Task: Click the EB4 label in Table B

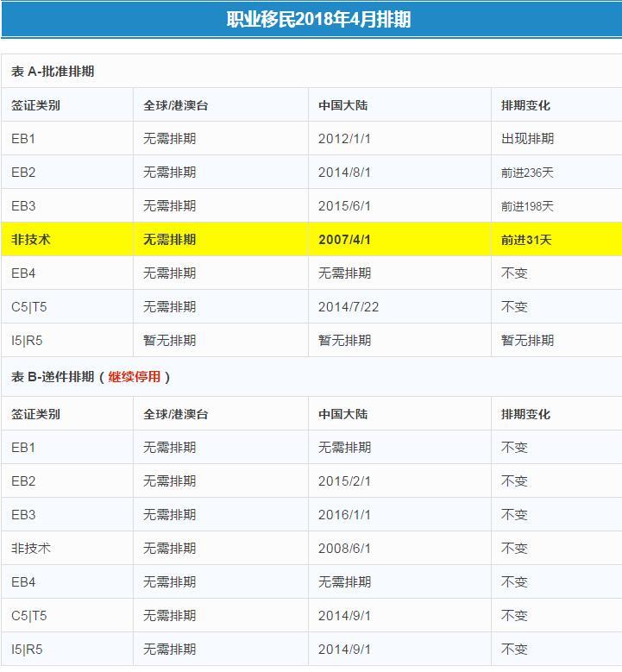Action: (23, 582)
